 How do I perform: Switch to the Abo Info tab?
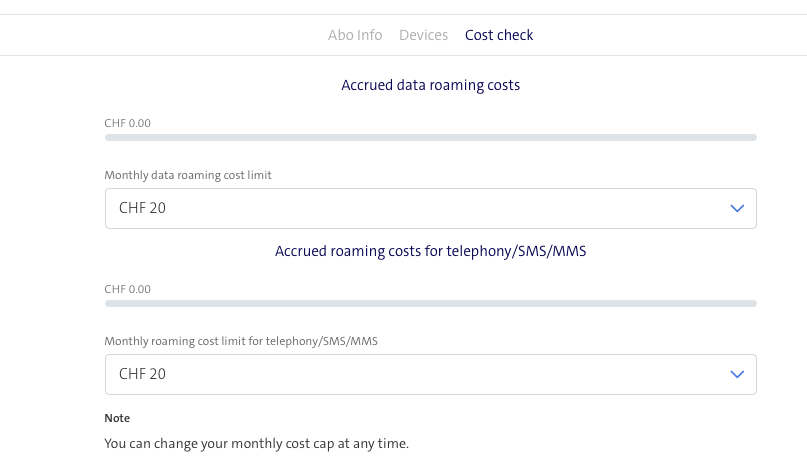click(355, 35)
